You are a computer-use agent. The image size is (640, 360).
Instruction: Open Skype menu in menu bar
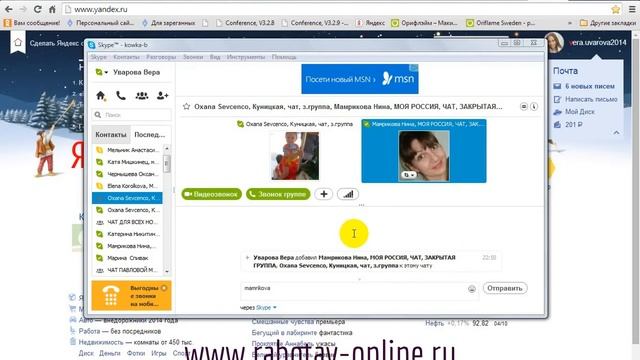[98, 57]
